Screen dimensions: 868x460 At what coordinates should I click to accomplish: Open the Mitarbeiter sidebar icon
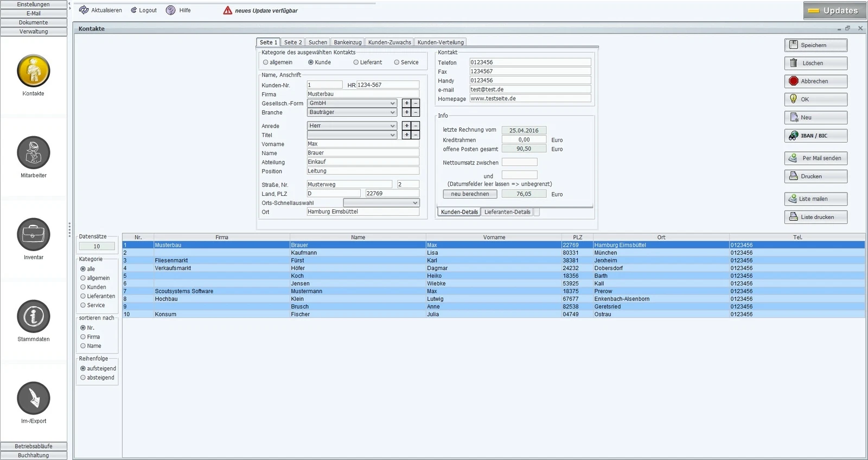tap(34, 152)
